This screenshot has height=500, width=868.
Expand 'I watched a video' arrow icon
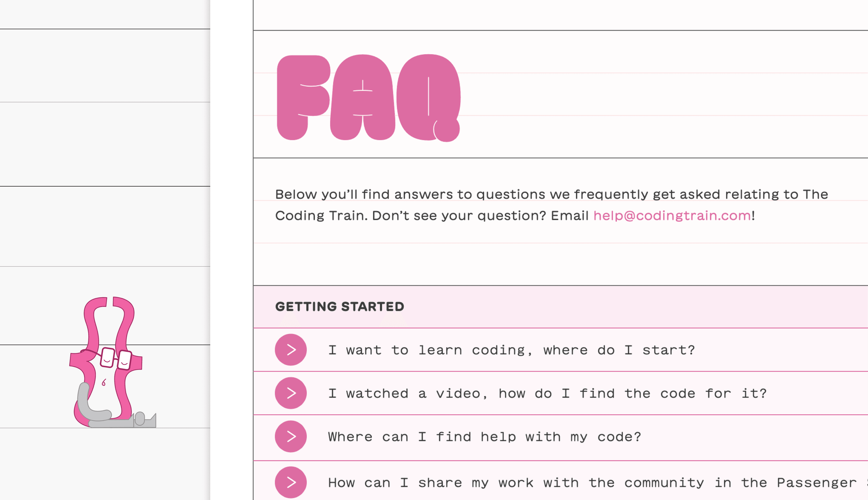click(291, 393)
